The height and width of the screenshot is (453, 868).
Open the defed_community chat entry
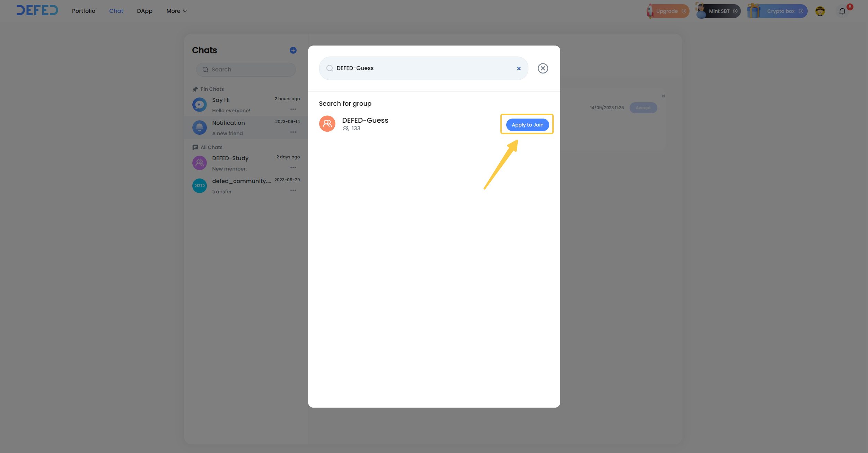241,186
